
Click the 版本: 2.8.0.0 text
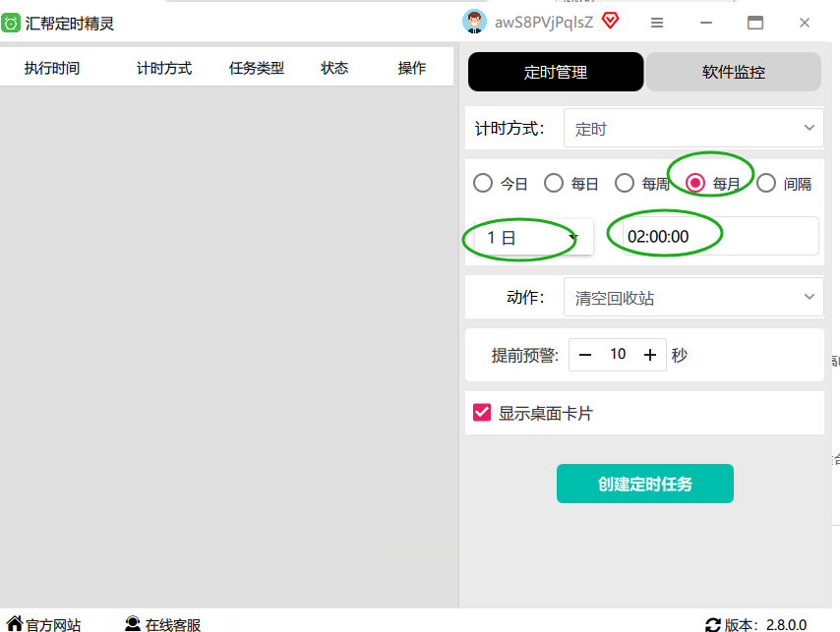[x=765, y=624]
